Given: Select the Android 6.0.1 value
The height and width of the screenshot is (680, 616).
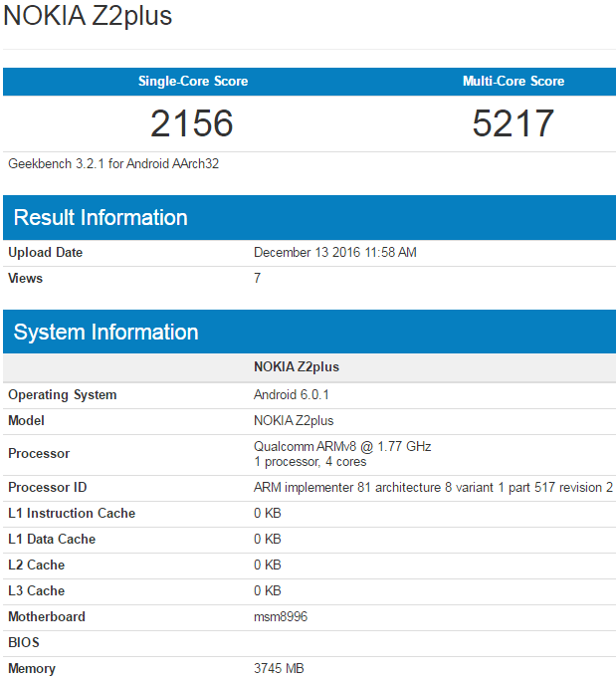Looking at the screenshot, I should coord(292,394).
